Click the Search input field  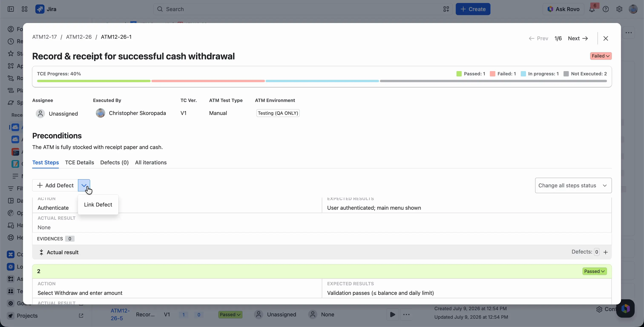[x=302, y=9]
